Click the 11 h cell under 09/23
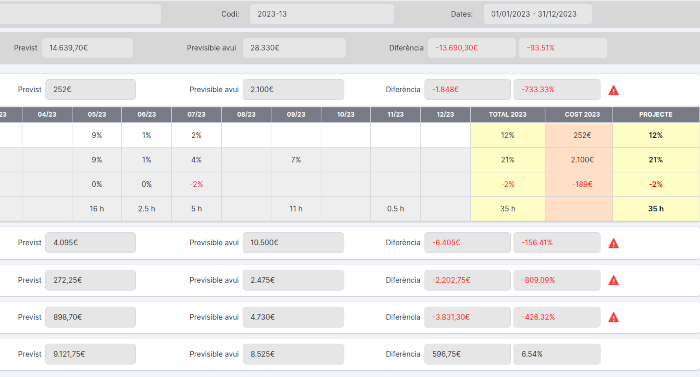Viewport: 700px width, 377px height. click(x=296, y=209)
